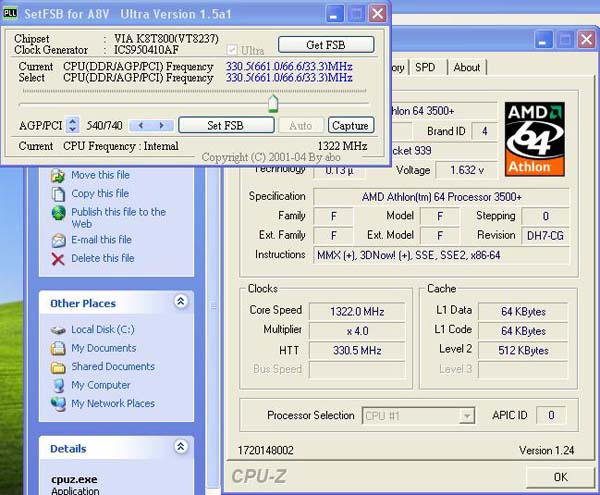This screenshot has width=600, height=495.
Task: Click the Local Disk (C:) drive icon
Action: pyautogui.click(x=58, y=330)
